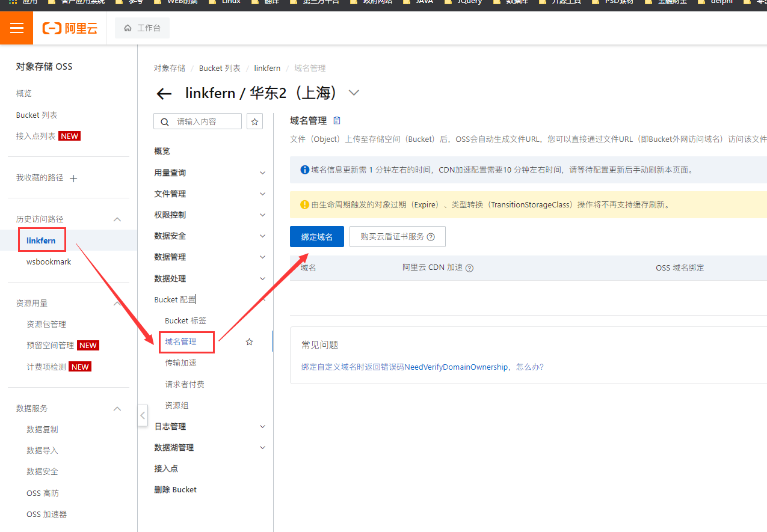Open OSS 高防
This screenshot has width=767, height=532.
pyautogui.click(x=43, y=494)
